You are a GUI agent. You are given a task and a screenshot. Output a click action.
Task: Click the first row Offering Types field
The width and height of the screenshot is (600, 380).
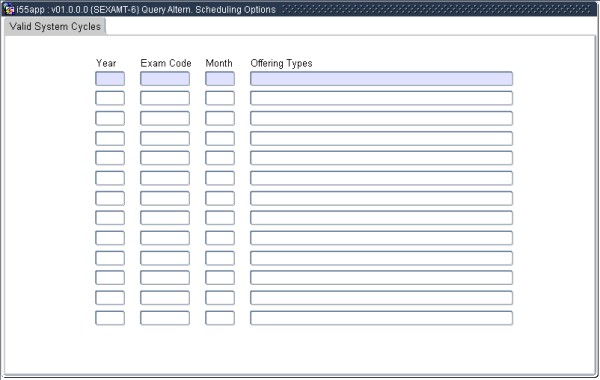coord(382,78)
